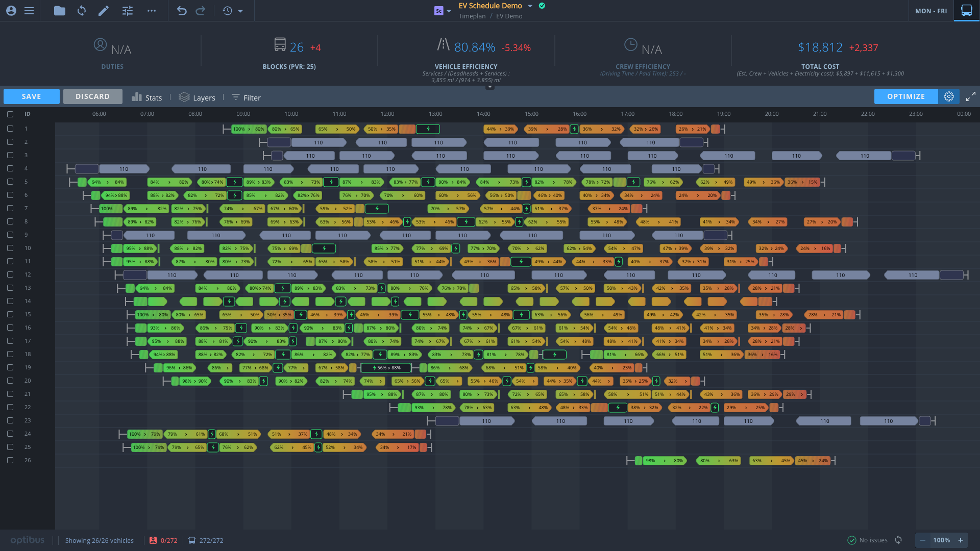The height and width of the screenshot is (551, 980).
Task: Click the redo arrow icon
Action: click(x=201, y=11)
